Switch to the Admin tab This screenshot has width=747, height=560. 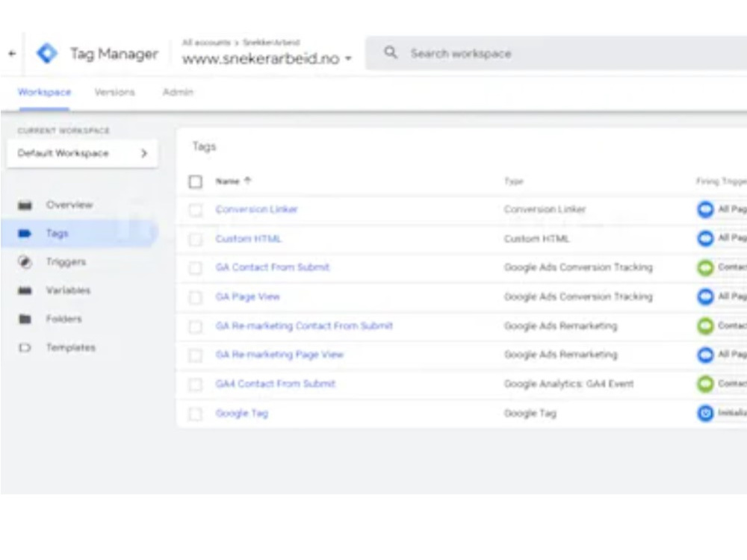(178, 93)
